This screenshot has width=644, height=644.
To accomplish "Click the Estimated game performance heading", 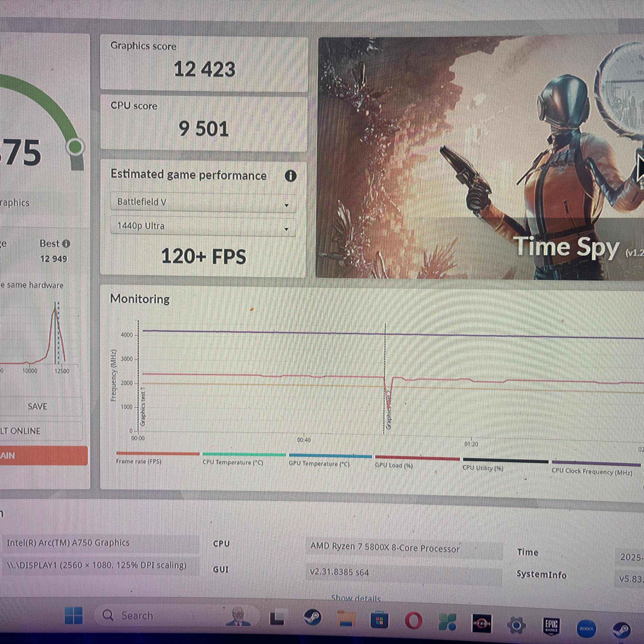I will pyautogui.click(x=188, y=175).
